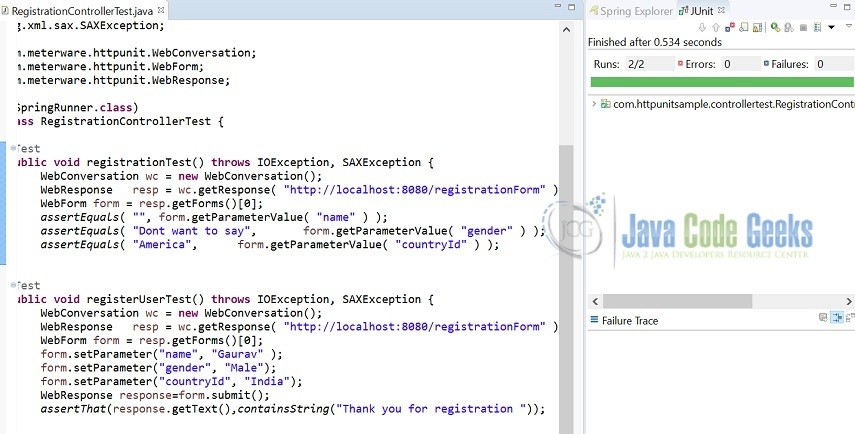The height and width of the screenshot is (434, 855).
Task: Click the Errors count field
Action: point(740,64)
